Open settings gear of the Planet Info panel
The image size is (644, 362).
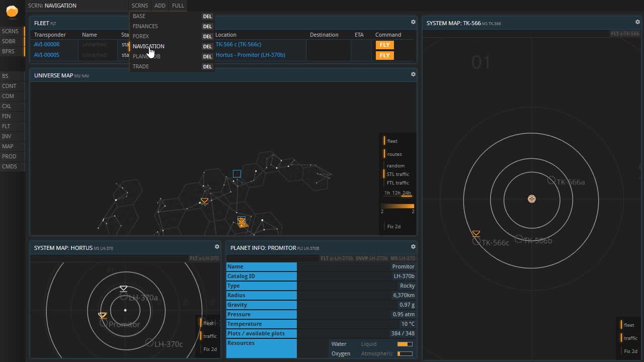coord(413,247)
